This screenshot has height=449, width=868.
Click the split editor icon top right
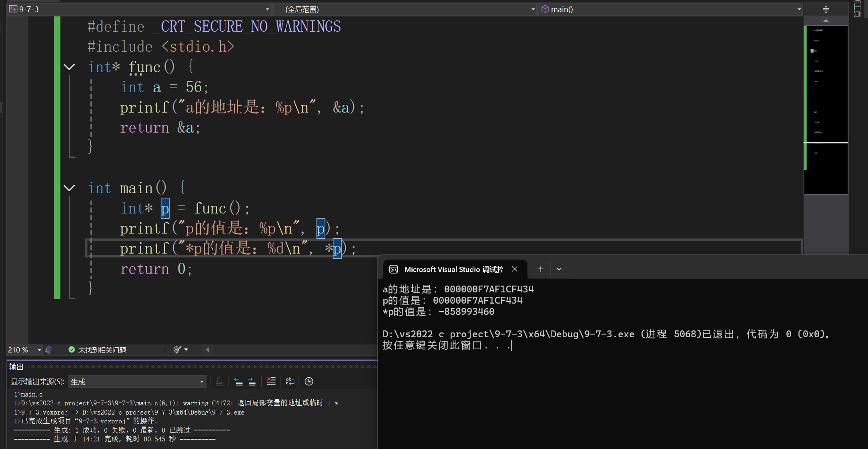coord(826,9)
